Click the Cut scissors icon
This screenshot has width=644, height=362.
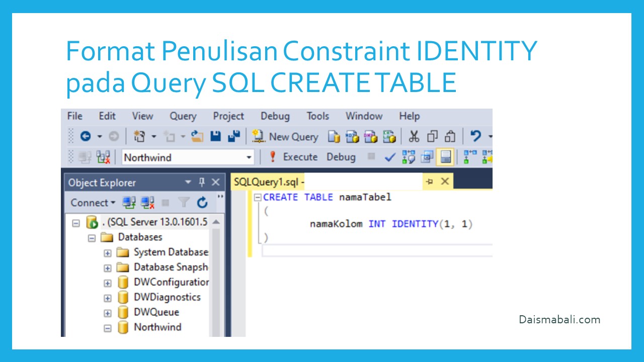coord(414,136)
